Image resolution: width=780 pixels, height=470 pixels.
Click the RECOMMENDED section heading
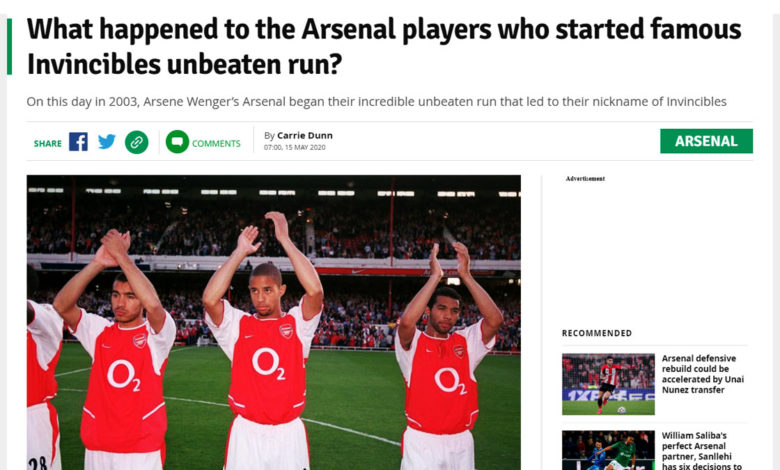coord(596,333)
